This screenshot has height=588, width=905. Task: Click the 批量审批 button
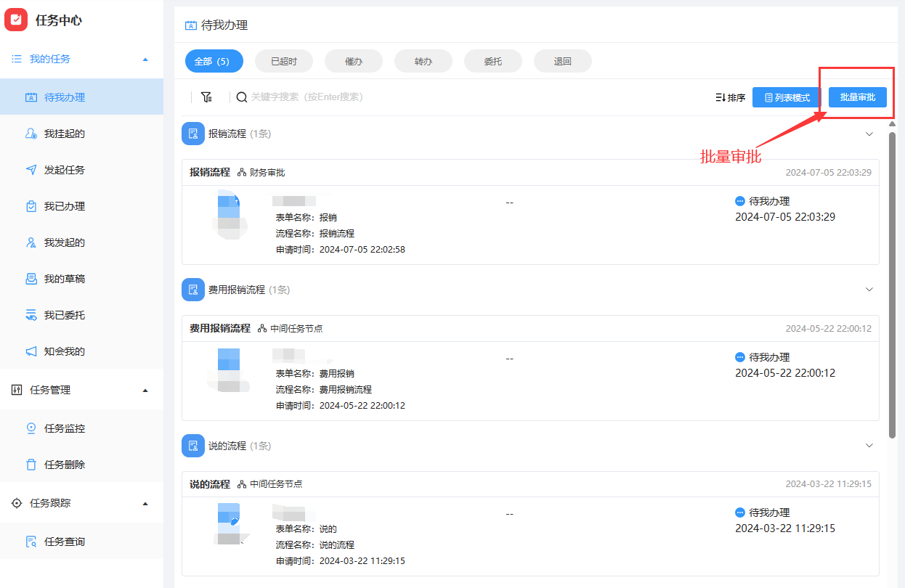(858, 97)
